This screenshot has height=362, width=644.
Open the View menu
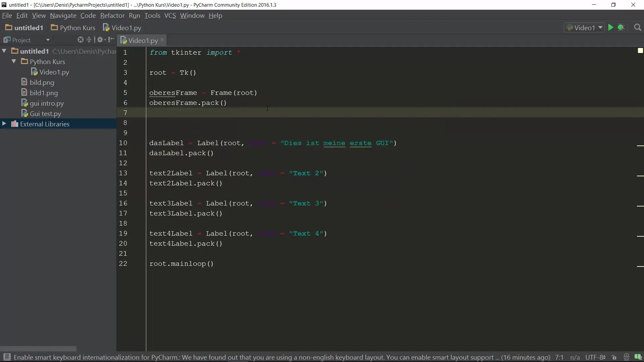[39, 15]
